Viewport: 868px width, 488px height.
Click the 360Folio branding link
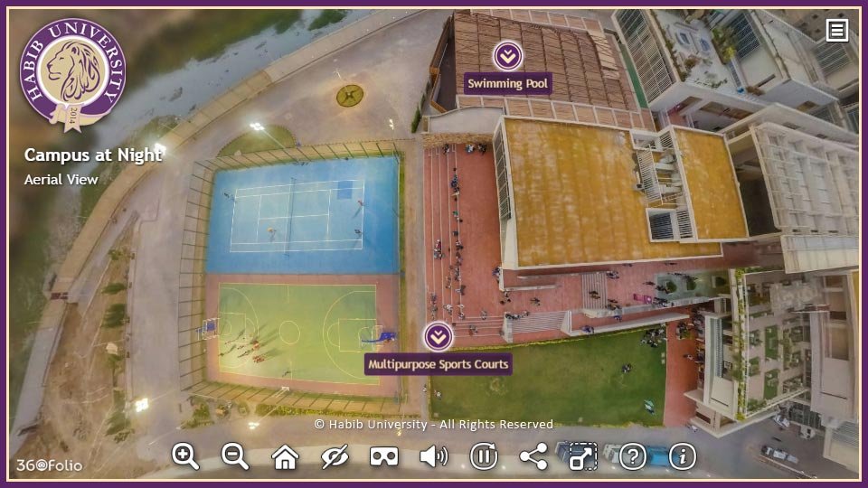point(49,465)
